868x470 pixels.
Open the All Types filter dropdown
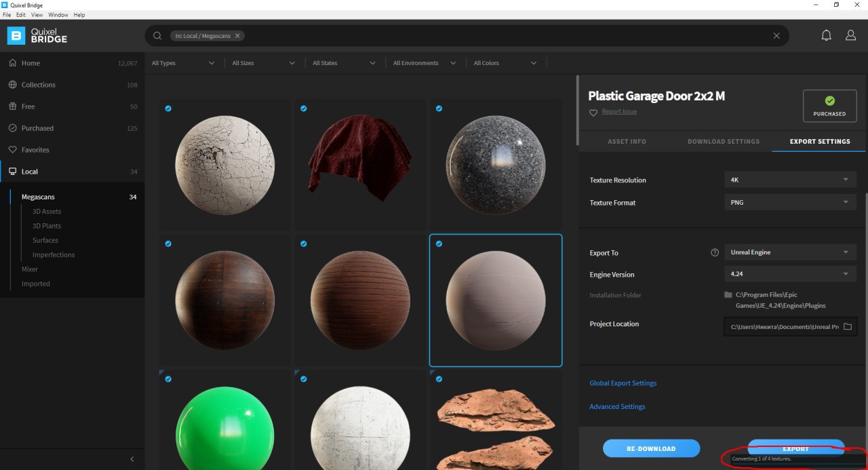183,63
